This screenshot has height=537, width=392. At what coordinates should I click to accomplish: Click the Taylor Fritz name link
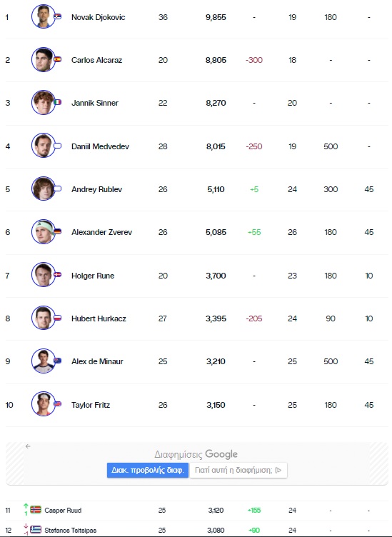[x=91, y=405]
